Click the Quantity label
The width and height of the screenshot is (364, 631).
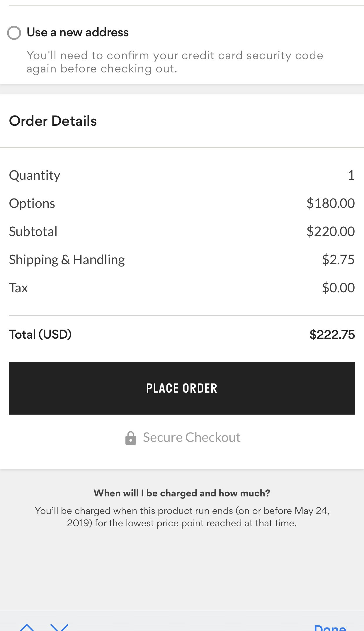[35, 175]
